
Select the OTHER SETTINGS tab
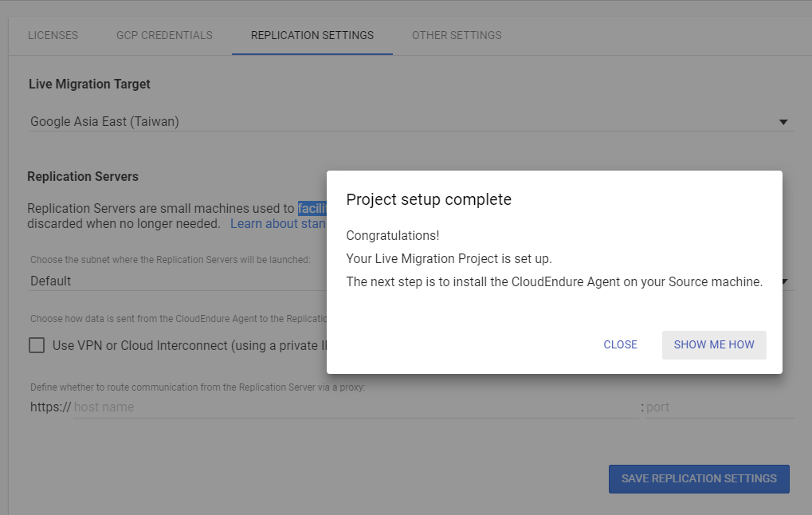tap(457, 35)
